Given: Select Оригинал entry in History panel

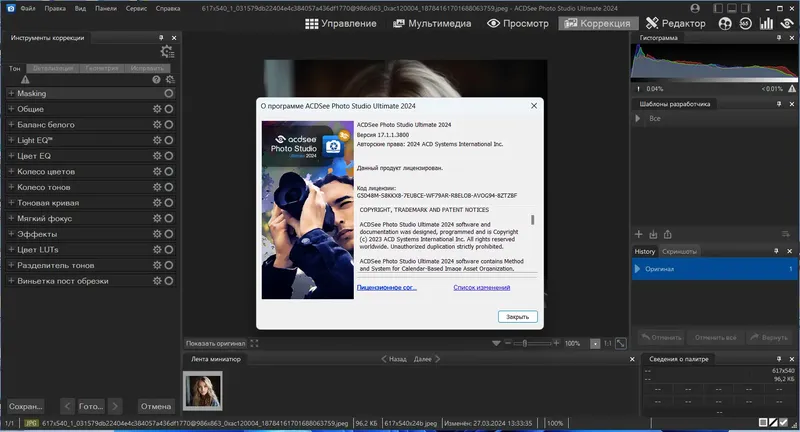Looking at the screenshot, I should point(715,269).
